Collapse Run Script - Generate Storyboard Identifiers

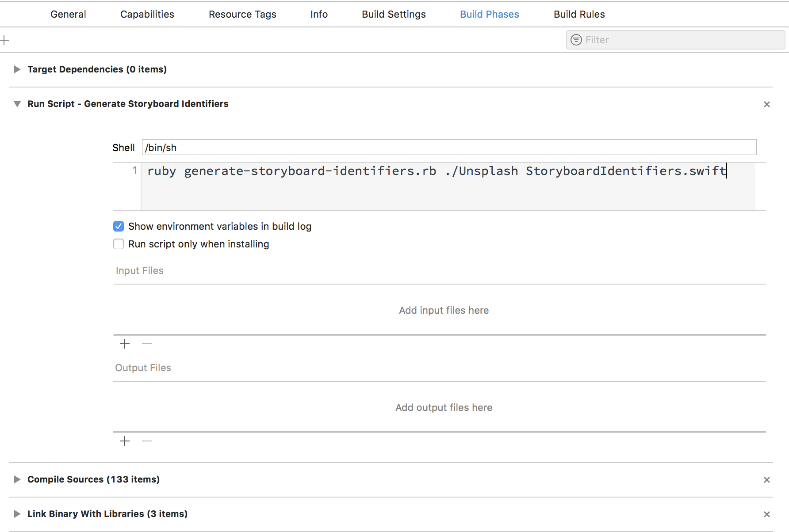click(x=17, y=104)
